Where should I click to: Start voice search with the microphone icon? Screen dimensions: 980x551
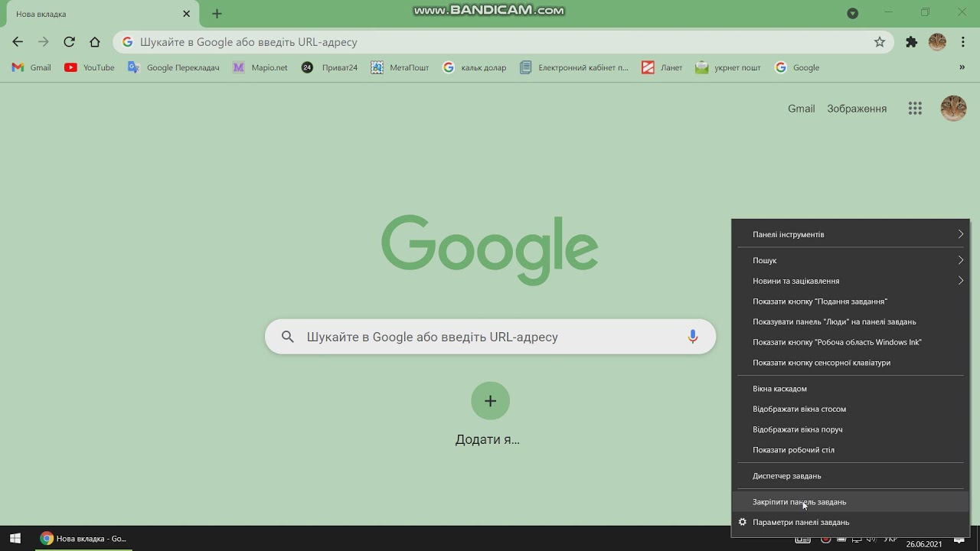click(693, 337)
